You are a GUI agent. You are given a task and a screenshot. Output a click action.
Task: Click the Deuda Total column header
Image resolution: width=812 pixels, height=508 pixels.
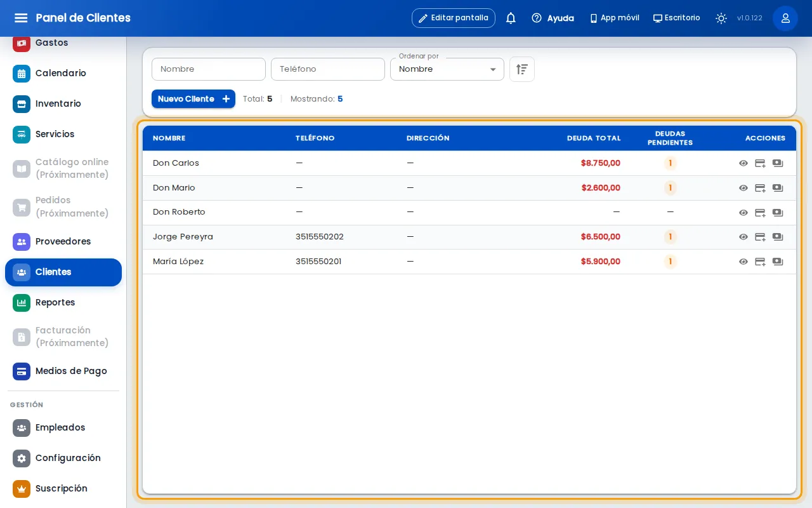click(594, 138)
